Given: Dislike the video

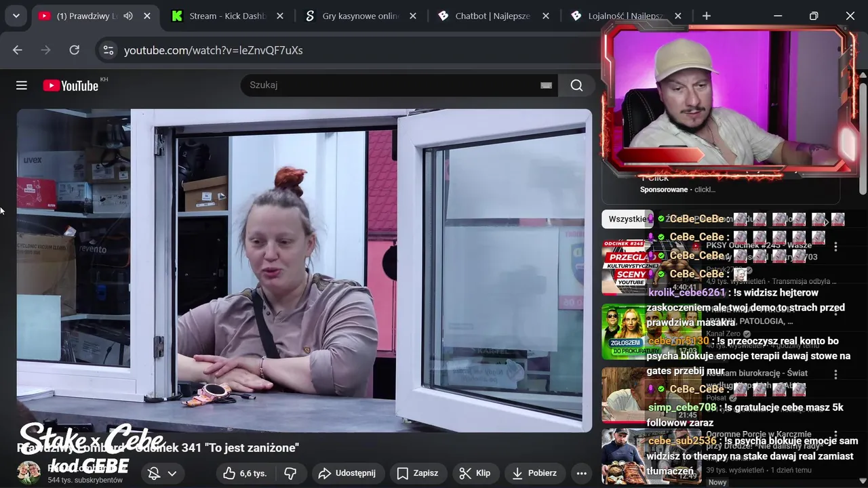Looking at the screenshot, I should point(290,473).
